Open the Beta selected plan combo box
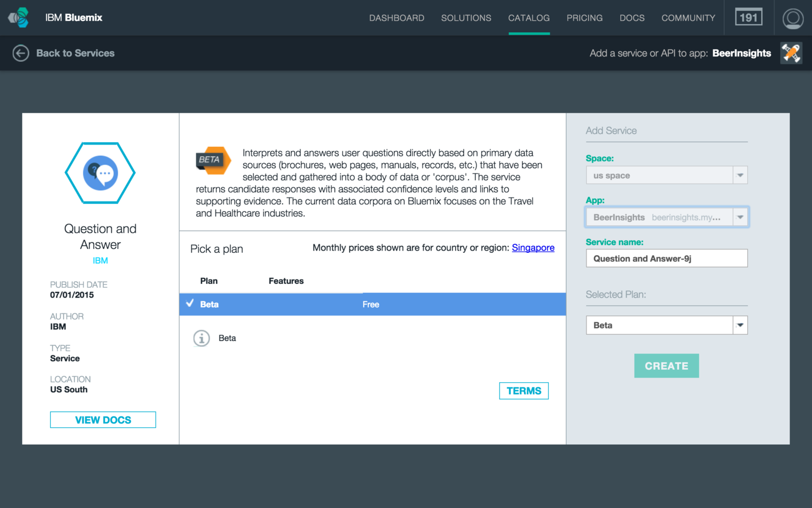 [x=667, y=325]
